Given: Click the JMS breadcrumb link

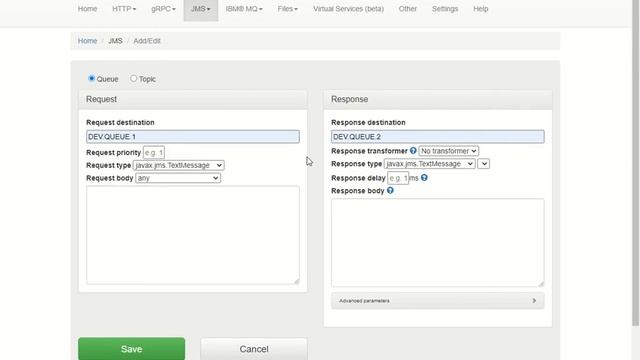Looking at the screenshot, I should point(115,41).
